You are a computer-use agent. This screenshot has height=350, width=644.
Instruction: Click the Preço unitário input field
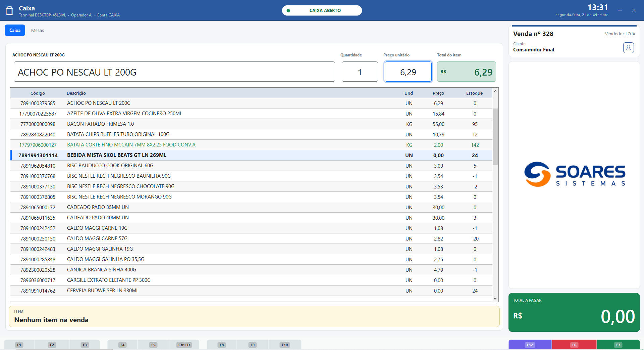click(408, 72)
